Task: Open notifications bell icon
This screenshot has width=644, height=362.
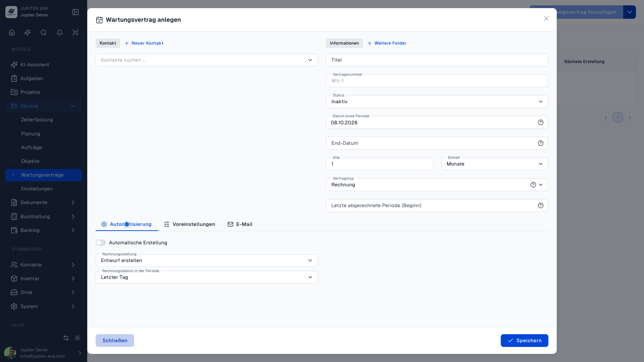Action: click(60, 33)
